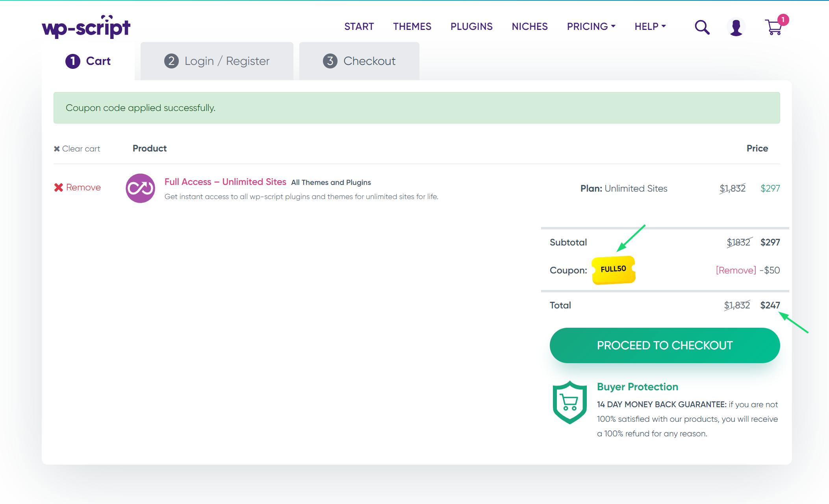Open NICHES from the navigation
829x504 pixels.
(530, 26)
